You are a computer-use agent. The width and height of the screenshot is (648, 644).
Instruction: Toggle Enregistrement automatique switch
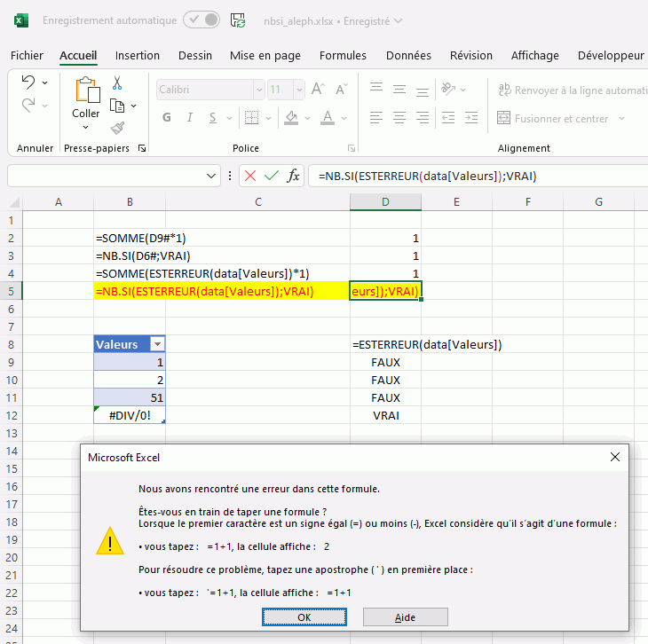202,20
